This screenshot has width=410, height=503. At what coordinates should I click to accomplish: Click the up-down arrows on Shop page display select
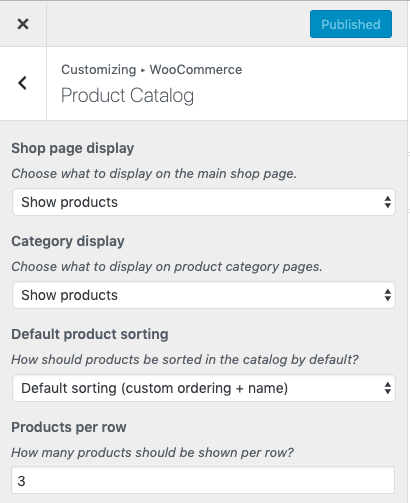point(387,202)
